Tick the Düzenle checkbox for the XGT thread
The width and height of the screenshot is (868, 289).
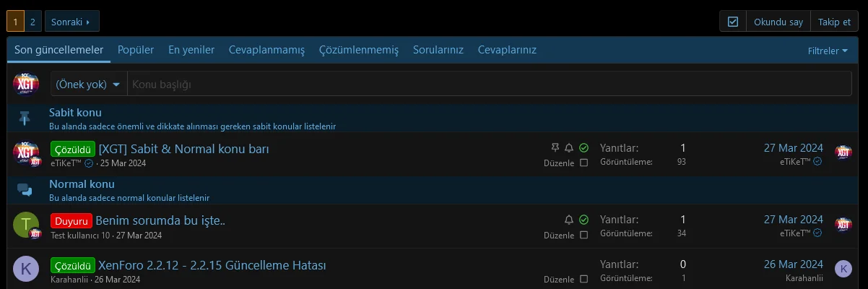click(x=583, y=163)
